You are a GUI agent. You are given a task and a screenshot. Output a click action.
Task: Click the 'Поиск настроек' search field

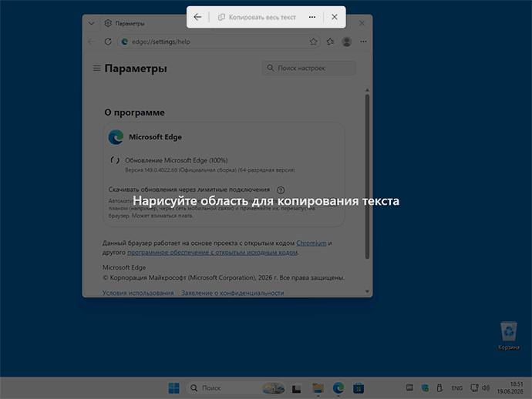pos(308,68)
